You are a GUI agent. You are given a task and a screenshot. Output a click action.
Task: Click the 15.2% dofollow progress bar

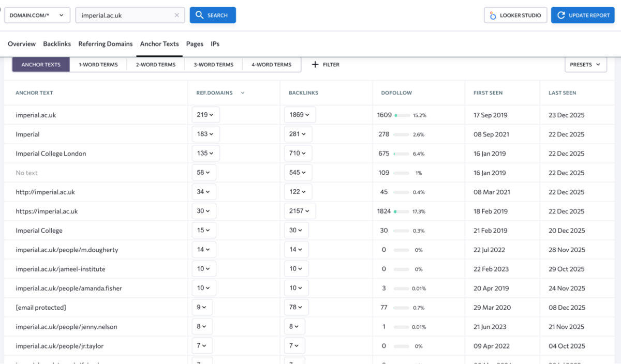coord(402,115)
